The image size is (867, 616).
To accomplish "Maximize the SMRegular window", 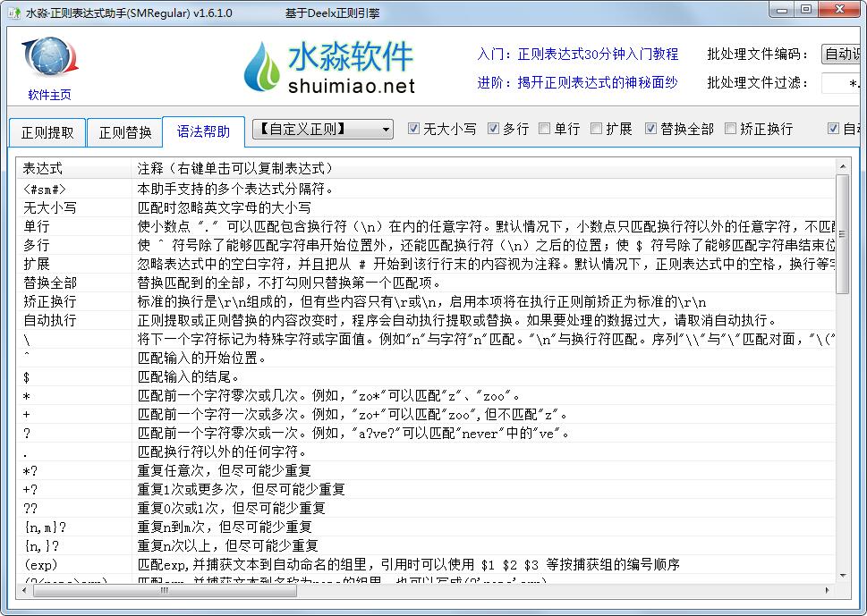I will click(806, 10).
